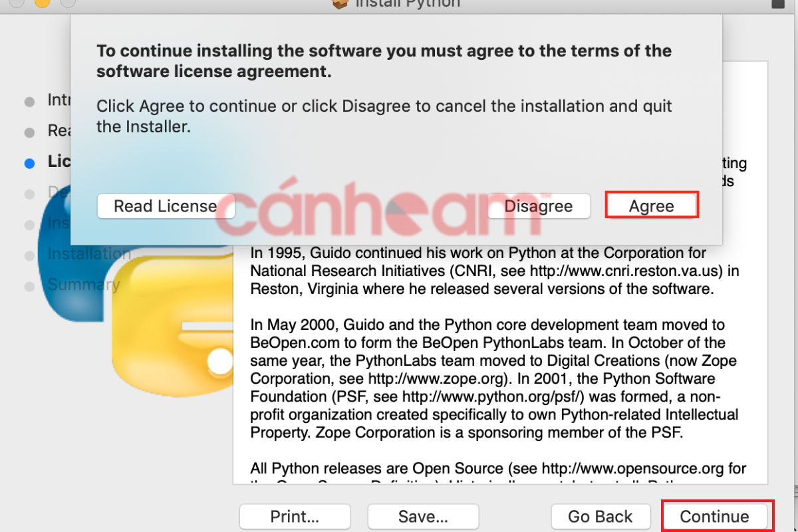Click the gray zoom window button
This screenshot has width=798, height=532.
pyautogui.click(x=68, y=2)
